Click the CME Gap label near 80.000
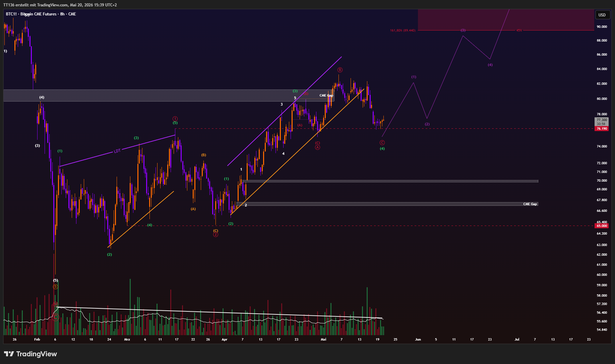Screen dimensions: 615x364 pos(326,96)
